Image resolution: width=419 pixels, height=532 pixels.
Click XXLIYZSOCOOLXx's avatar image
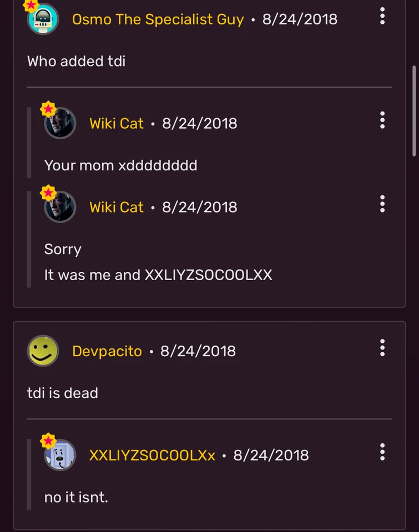click(x=59, y=455)
